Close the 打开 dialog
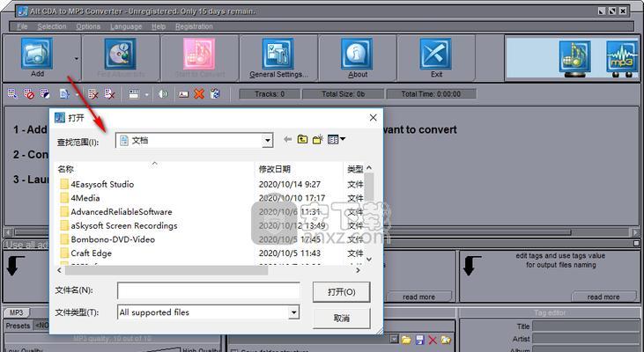The image size is (644, 352). click(x=373, y=118)
